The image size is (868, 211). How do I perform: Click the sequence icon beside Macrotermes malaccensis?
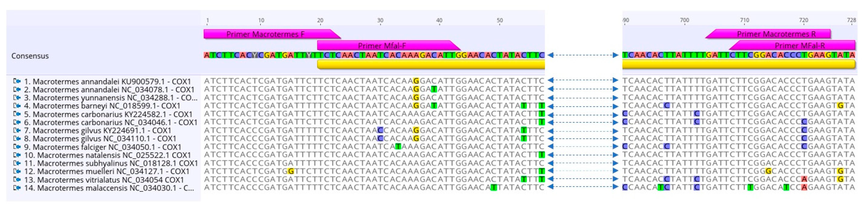pyautogui.click(x=17, y=187)
